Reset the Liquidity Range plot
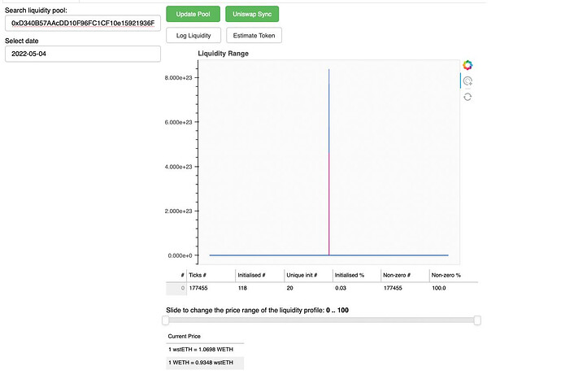 click(467, 97)
